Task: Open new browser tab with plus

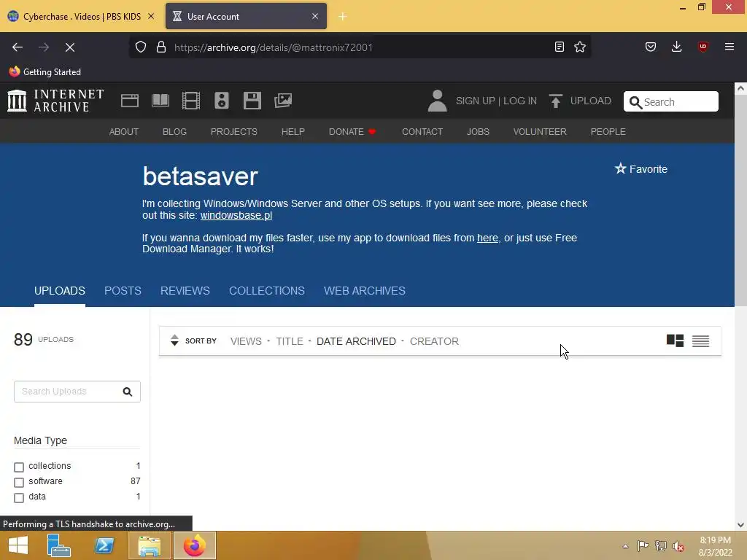Action: pyautogui.click(x=342, y=16)
